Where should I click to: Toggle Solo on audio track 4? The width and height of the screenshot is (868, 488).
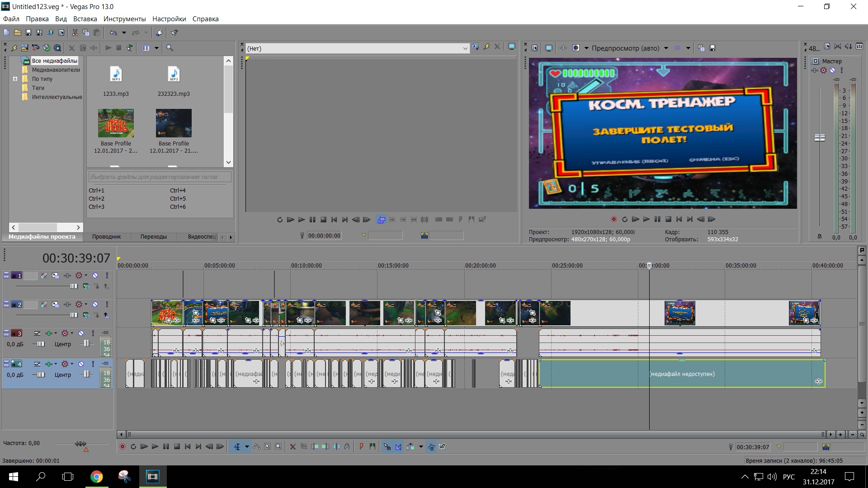[93, 364]
